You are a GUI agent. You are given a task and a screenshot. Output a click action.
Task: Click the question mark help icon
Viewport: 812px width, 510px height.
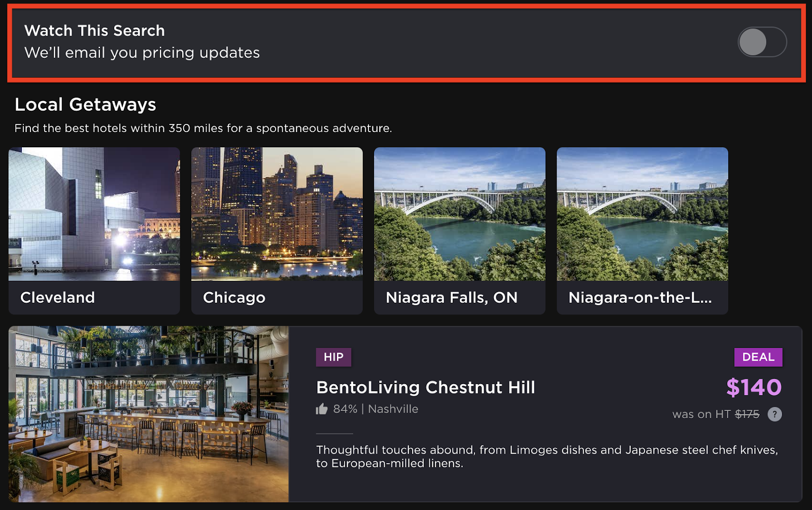pos(774,415)
